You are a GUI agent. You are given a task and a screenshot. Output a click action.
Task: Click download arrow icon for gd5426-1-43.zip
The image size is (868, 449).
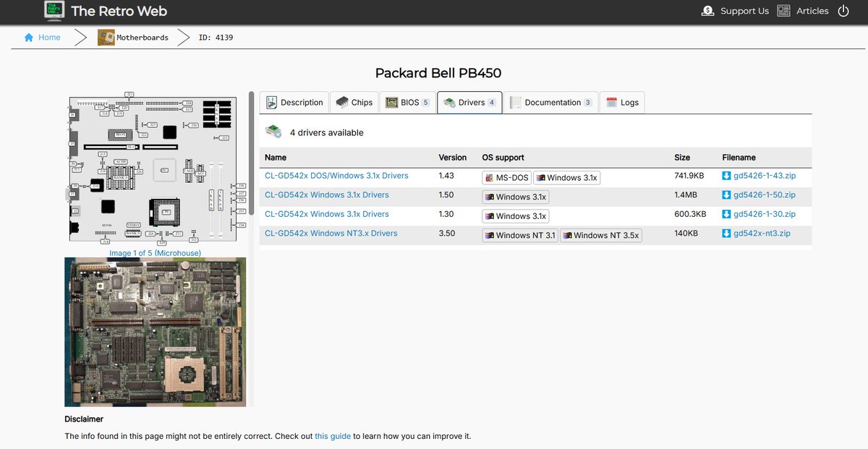pyautogui.click(x=727, y=176)
